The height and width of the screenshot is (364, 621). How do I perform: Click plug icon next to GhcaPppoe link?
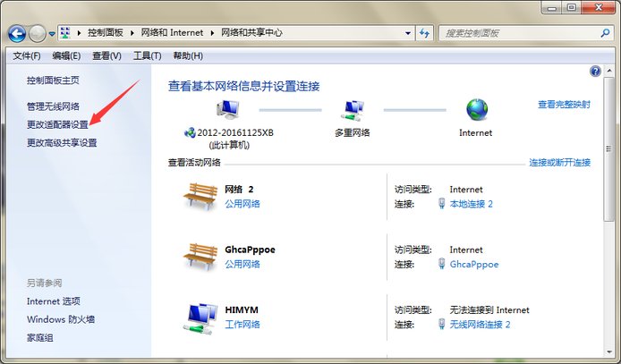tap(442, 264)
